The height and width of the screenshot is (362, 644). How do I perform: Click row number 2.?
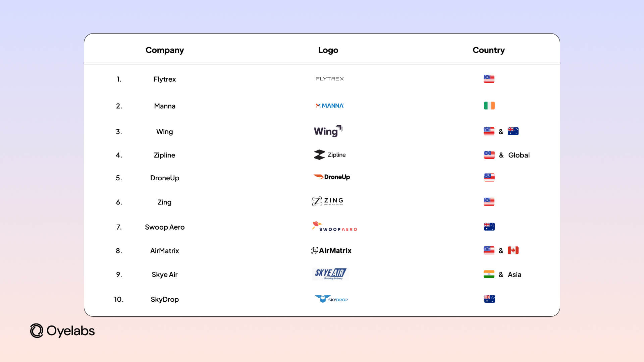tap(119, 106)
